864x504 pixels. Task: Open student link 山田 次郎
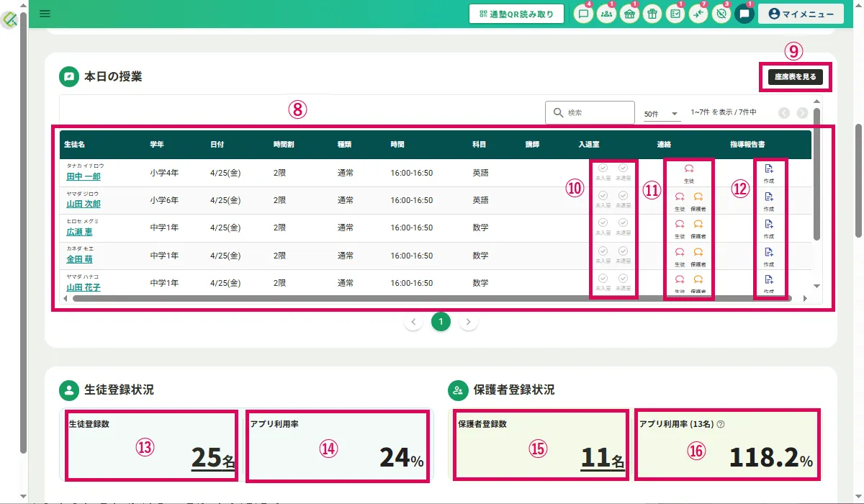(84, 204)
